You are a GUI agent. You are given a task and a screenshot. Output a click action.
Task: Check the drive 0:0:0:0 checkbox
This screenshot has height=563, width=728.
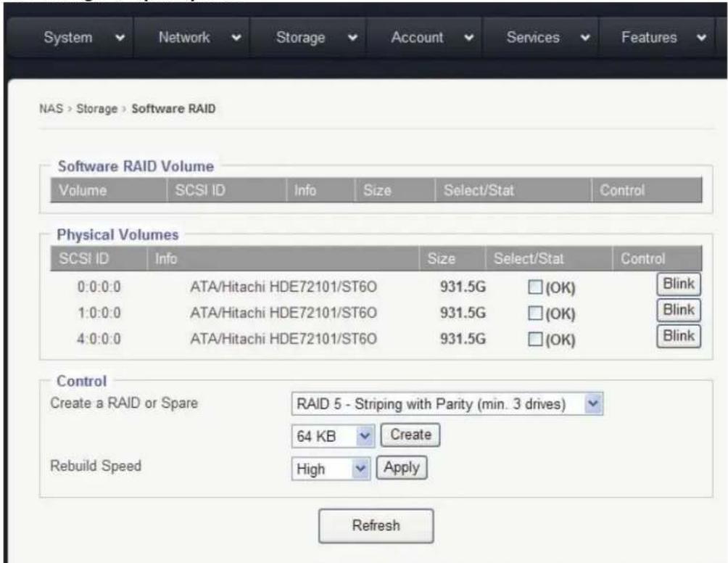[x=535, y=287]
